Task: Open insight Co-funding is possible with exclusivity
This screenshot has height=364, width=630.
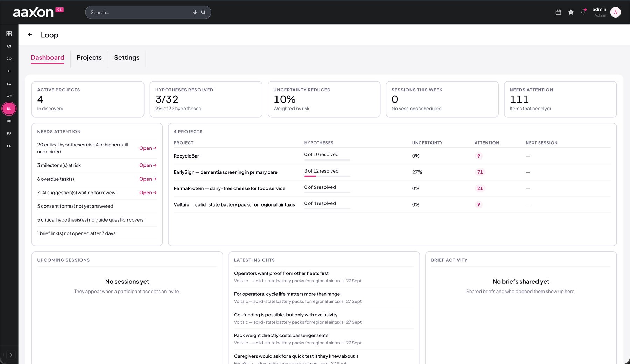Action: (x=324, y=318)
